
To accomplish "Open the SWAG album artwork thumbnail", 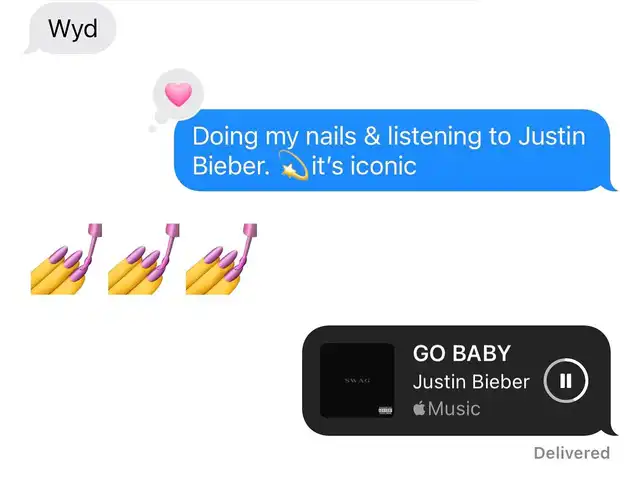I will 357,380.
